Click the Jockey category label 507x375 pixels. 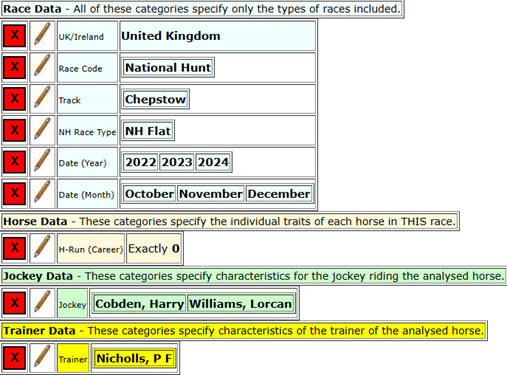pyautogui.click(x=73, y=304)
